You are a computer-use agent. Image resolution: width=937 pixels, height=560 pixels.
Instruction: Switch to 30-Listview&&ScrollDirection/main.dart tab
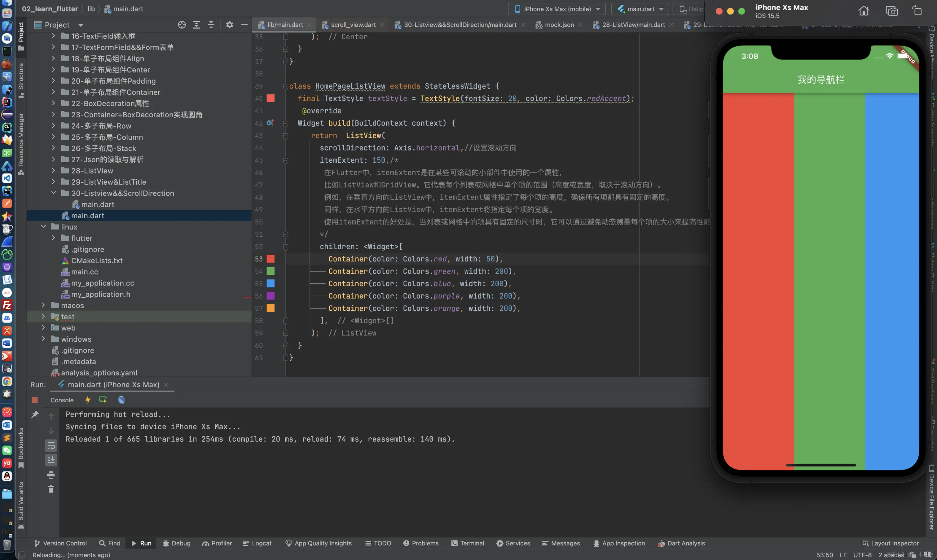(460, 25)
